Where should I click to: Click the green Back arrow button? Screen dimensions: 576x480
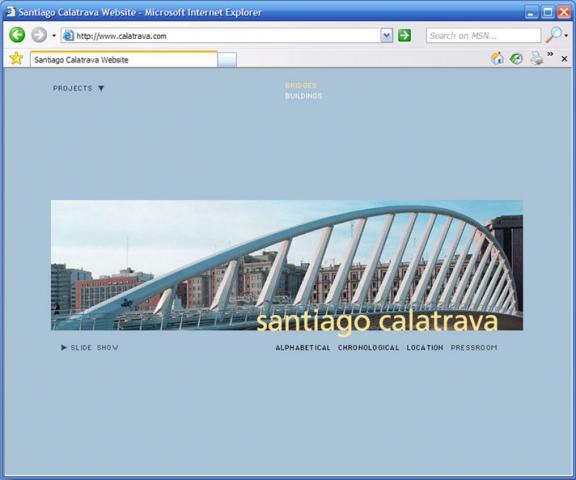pos(17,35)
